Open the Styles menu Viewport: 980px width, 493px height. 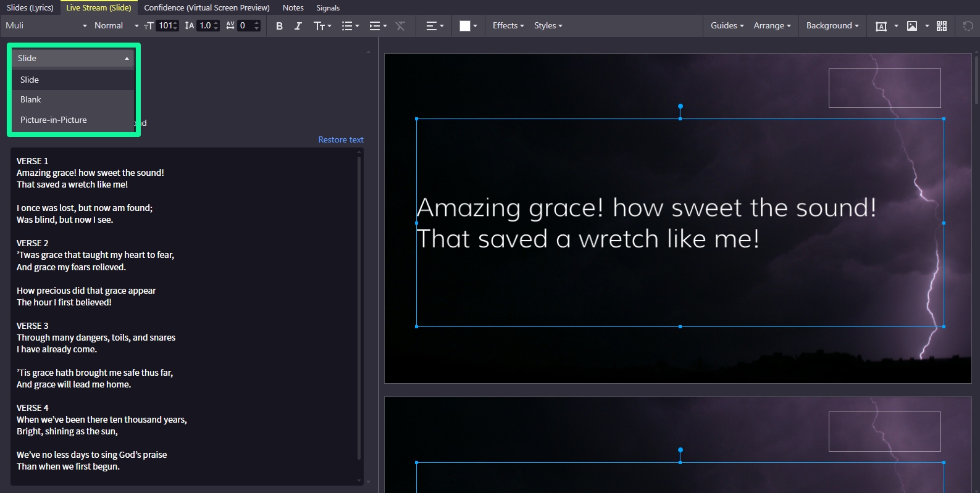click(548, 25)
